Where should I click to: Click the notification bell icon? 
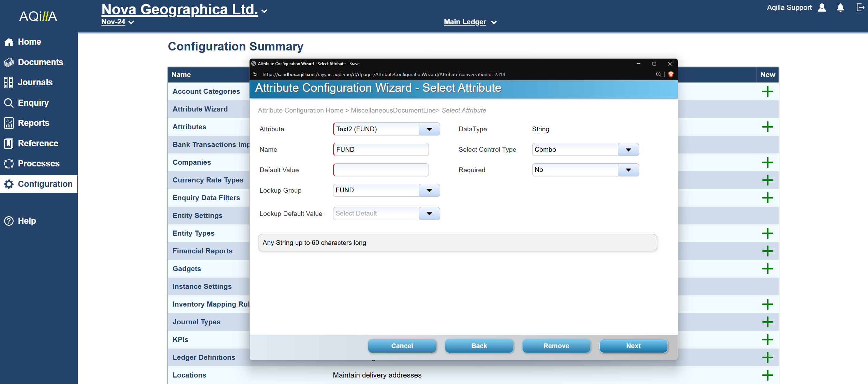(840, 8)
